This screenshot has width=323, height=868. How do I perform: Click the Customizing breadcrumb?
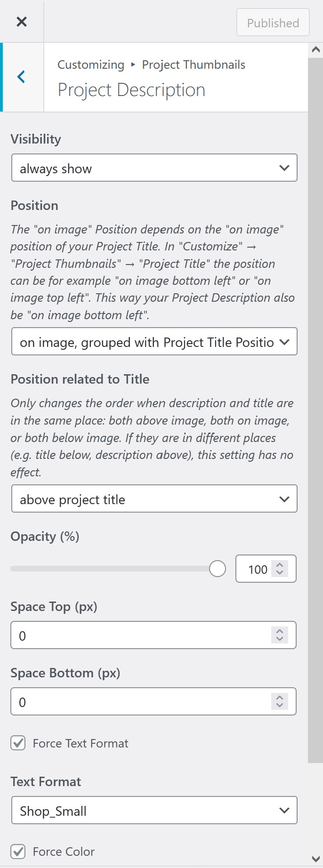(x=90, y=64)
